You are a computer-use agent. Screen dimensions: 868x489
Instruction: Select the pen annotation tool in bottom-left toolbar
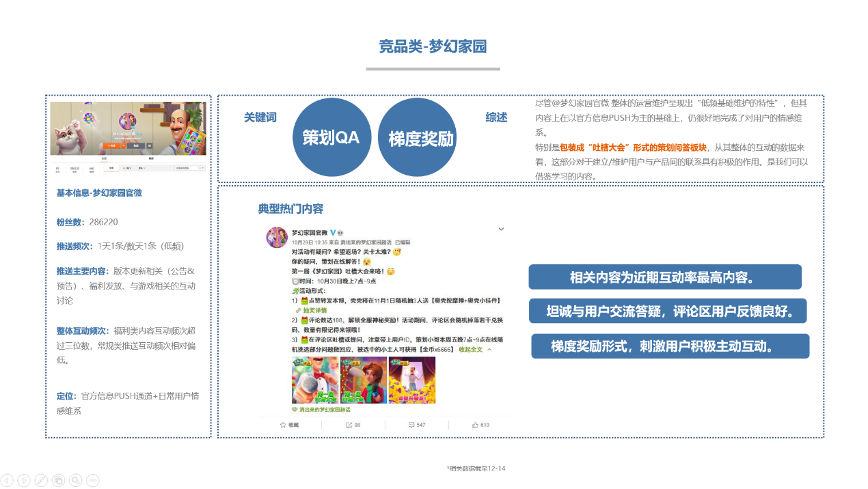pos(41,480)
